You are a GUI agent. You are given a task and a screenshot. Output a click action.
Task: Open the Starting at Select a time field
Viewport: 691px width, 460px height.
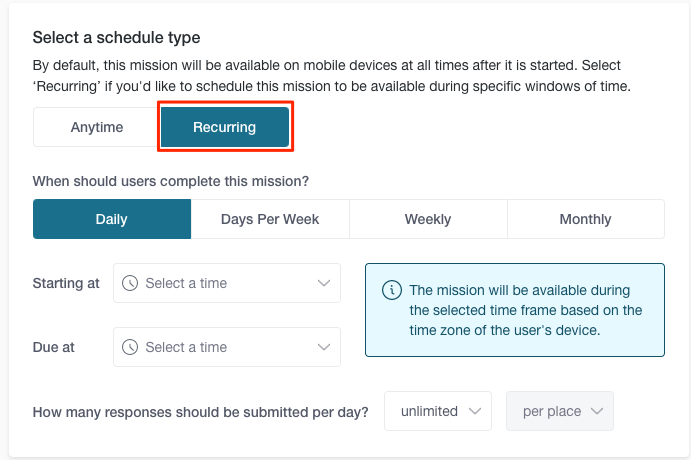[227, 283]
